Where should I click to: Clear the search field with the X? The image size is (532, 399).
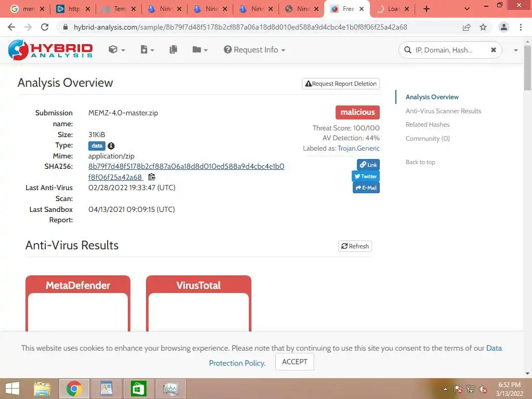click(x=494, y=50)
